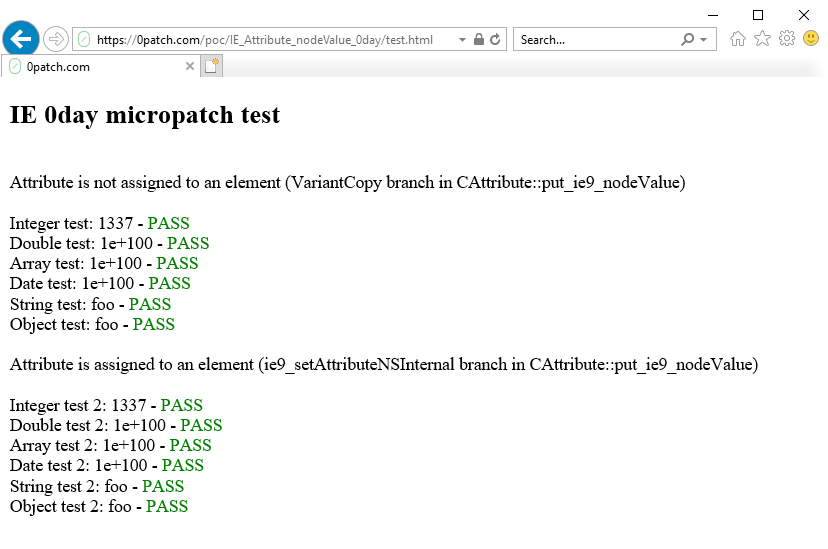Click PASS next to 'Date test:'
The width and height of the screenshot is (828, 549).
169,283
